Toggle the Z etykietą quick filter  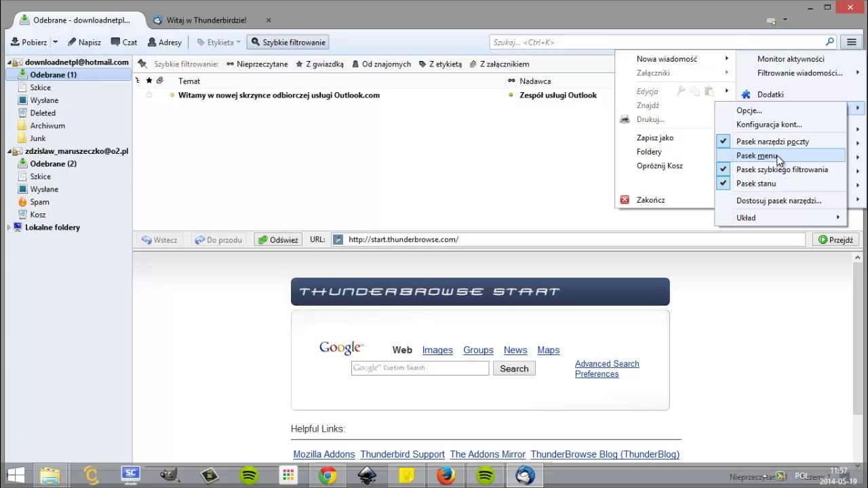[440, 64]
